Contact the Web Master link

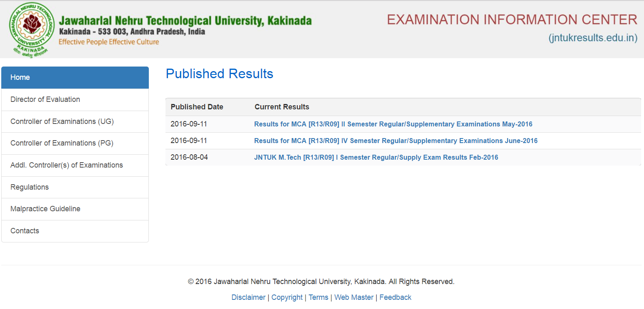[x=354, y=297]
